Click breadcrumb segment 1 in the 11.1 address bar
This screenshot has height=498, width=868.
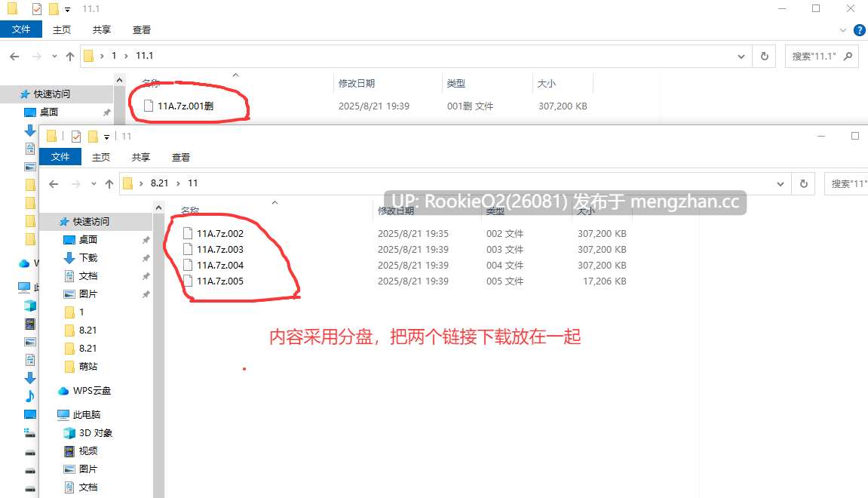click(x=114, y=55)
